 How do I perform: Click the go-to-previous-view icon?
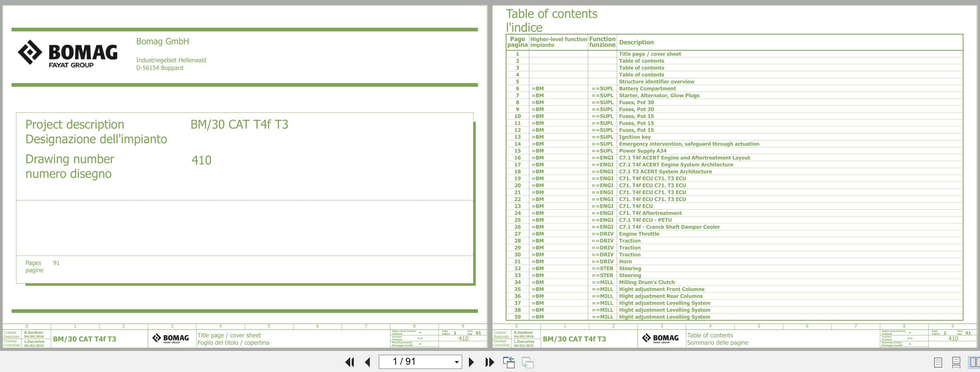click(509, 362)
